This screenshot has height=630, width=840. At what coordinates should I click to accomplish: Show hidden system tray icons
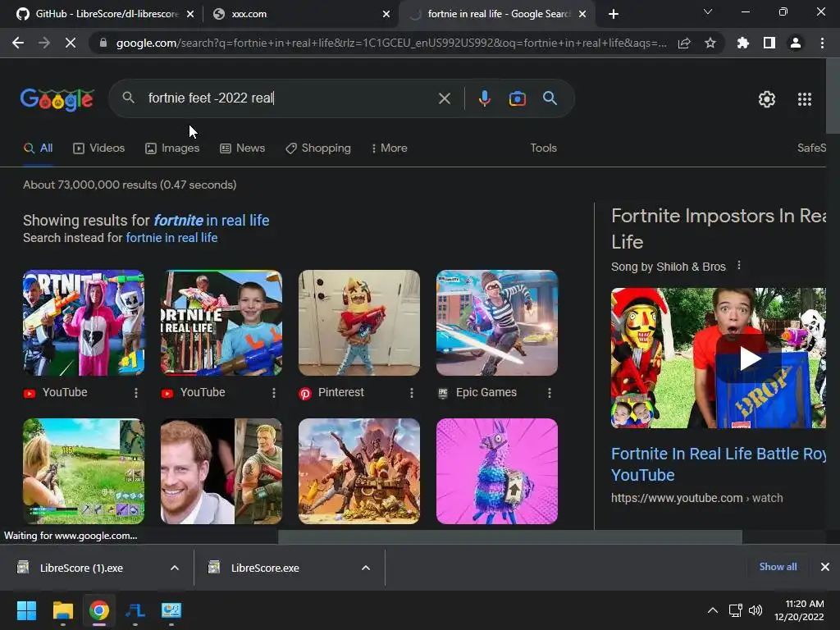(713, 610)
